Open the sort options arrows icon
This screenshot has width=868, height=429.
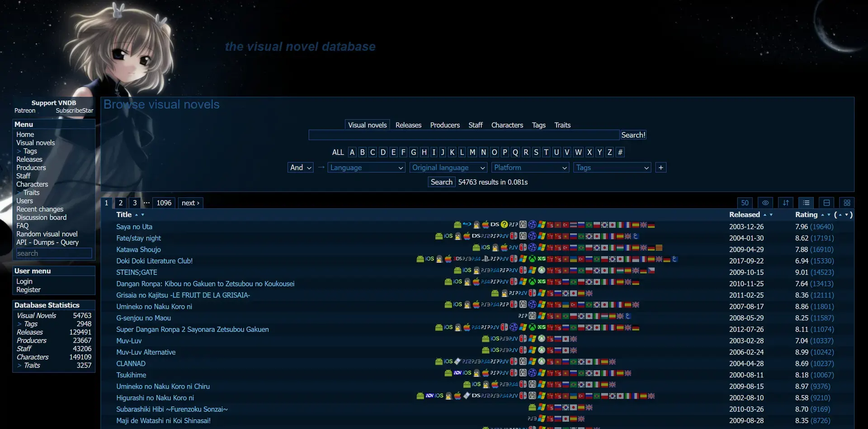pyautogui.click(x=786, y=203)
